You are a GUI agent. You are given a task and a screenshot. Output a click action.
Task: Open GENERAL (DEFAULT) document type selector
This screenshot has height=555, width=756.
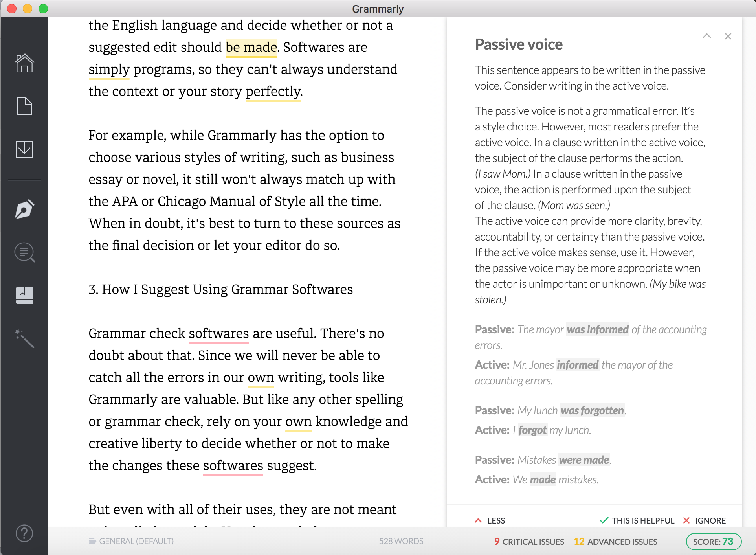click(131, 541)
